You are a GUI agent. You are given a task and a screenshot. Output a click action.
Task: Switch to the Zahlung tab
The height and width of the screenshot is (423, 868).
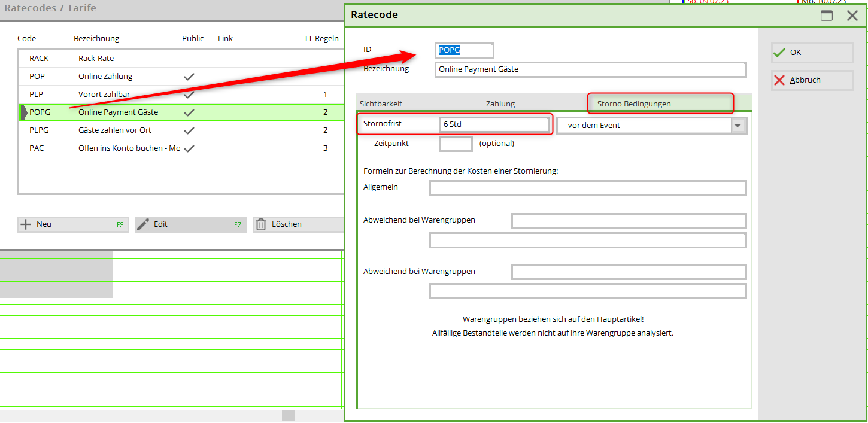500,104
